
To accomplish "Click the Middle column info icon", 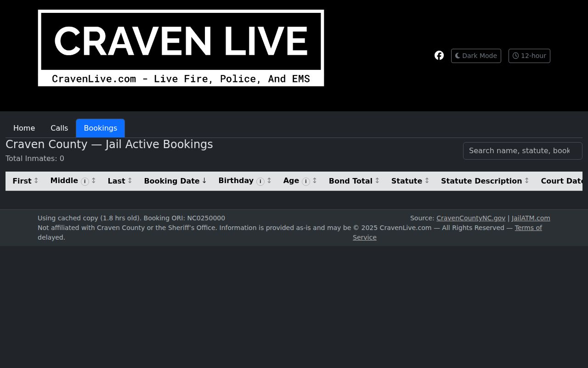I will point(85,181).
